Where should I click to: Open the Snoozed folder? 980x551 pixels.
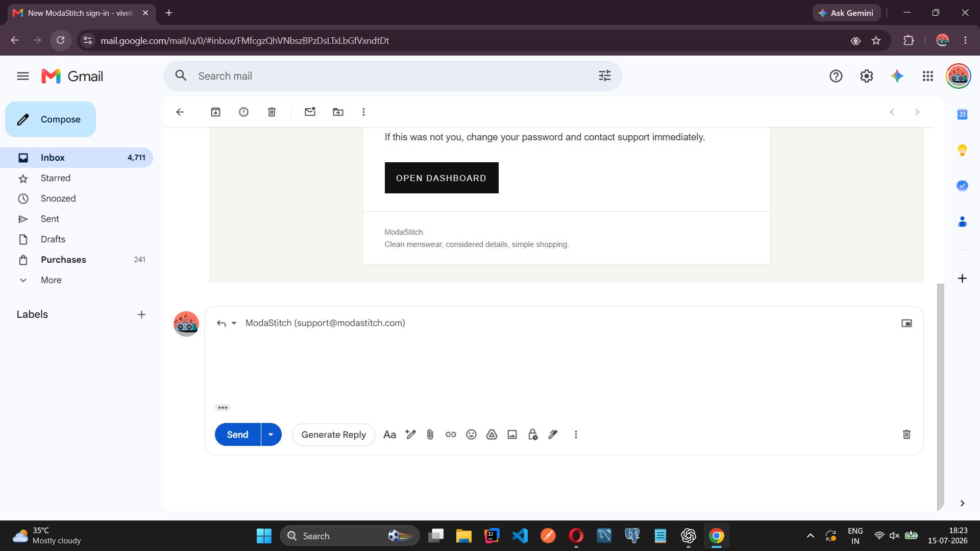(77, 198)
